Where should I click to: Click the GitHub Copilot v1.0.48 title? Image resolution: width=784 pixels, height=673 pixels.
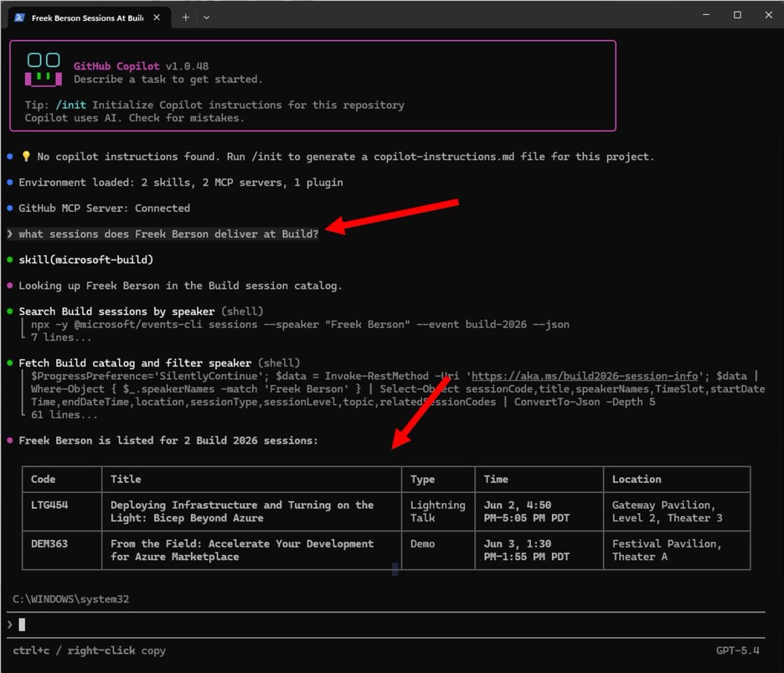click(x=141, y=66)
